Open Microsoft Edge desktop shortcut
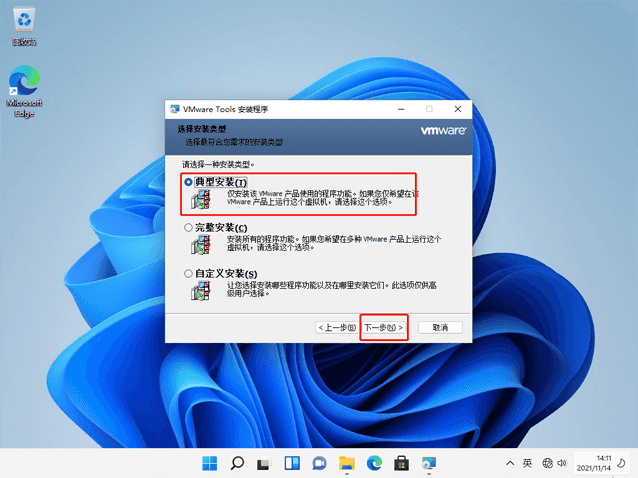The image size is (638, 478). click(23, 88)
